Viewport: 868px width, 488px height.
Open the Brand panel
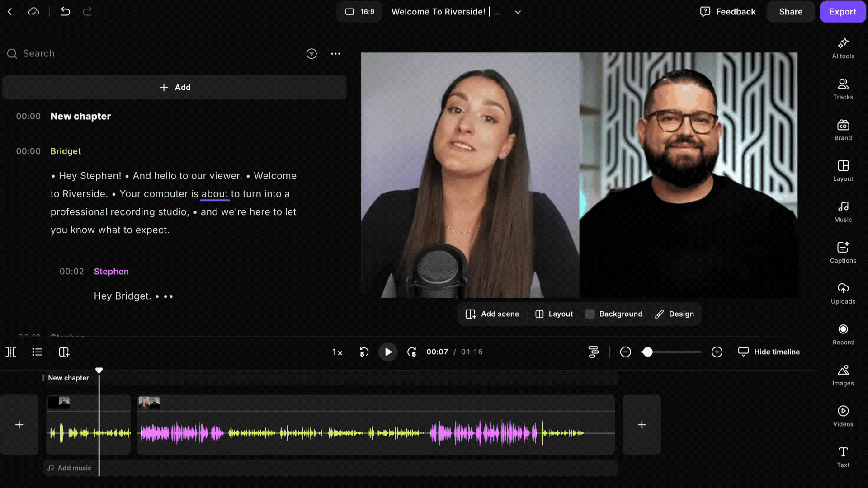pyautogui.click(x=843, y=130)
